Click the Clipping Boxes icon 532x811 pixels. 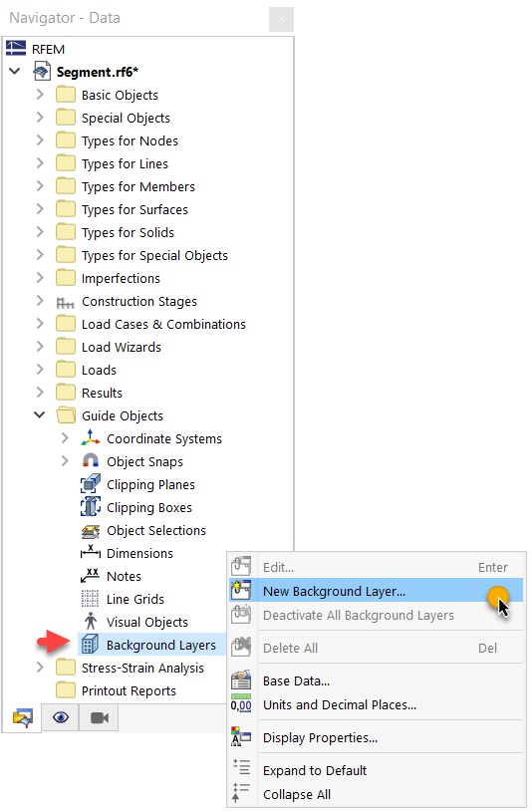pyautogui.click(x=91, y=507)
